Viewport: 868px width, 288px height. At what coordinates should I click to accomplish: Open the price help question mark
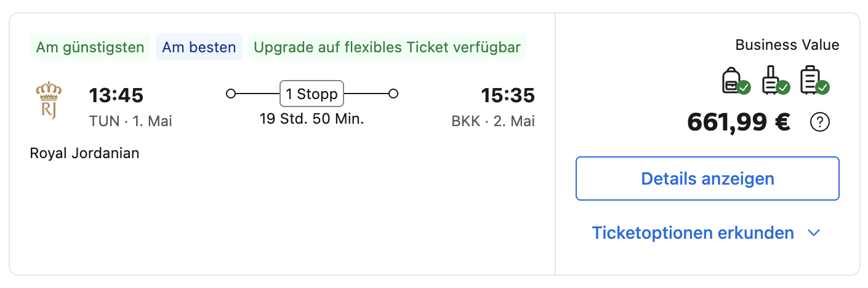point(820,123)
